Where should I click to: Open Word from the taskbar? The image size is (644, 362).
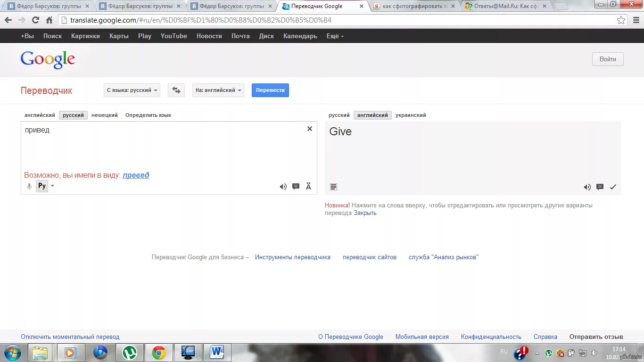(217, 353)
